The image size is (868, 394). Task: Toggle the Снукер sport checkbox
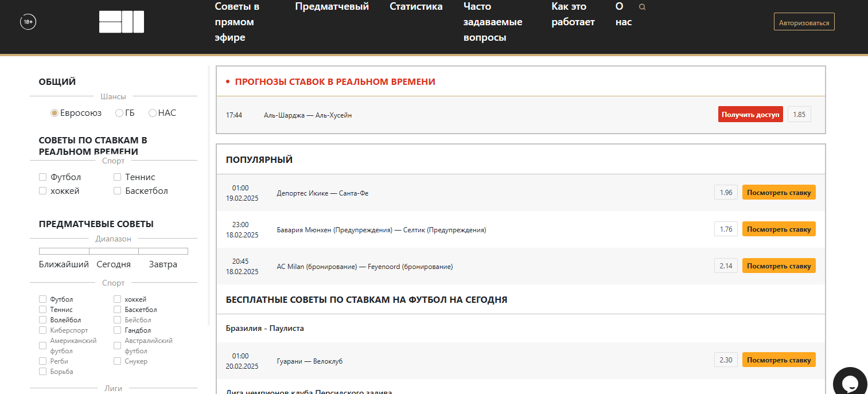pos(118,361)
